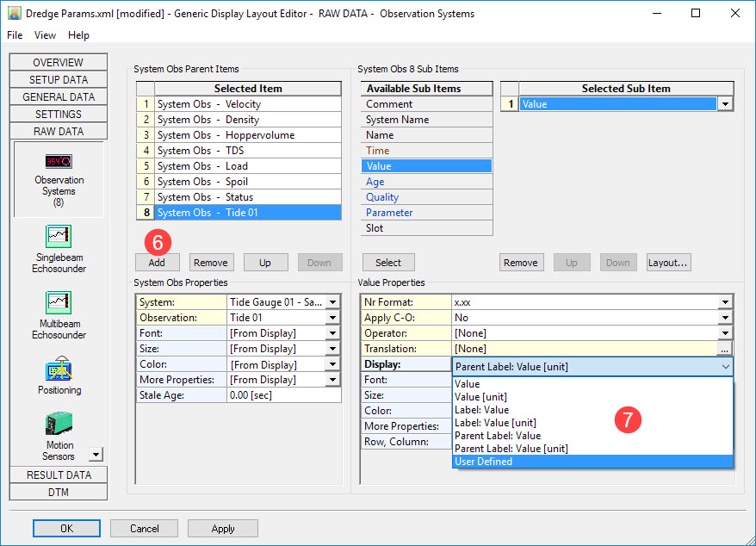Pick Quality in Available Sub Items
The height and width of the screenshot is (546, 756).
[426, 197]
